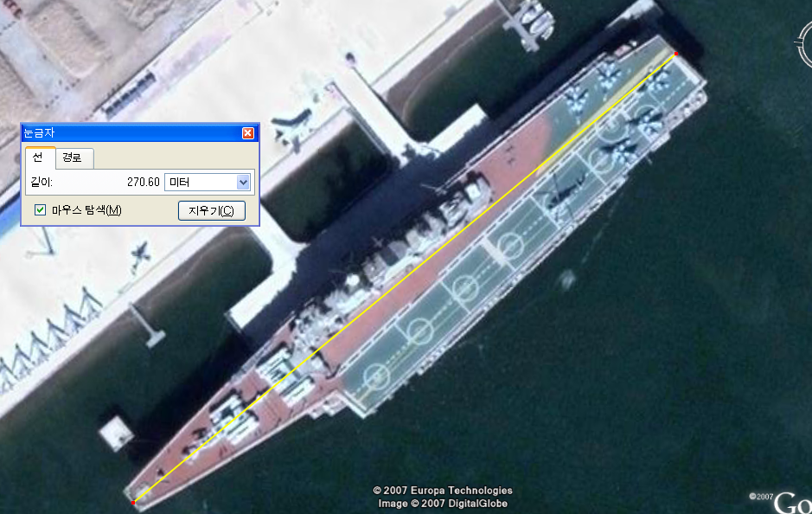Switch to the 경로 tab
The width and height of the screenshot is (812, 514).
74,158
